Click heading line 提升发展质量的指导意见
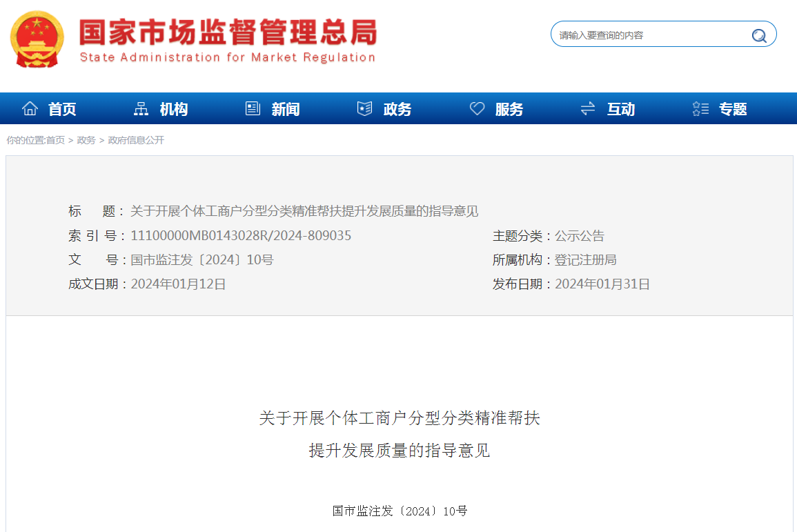The image size is (797, 532). coord(400,450)
